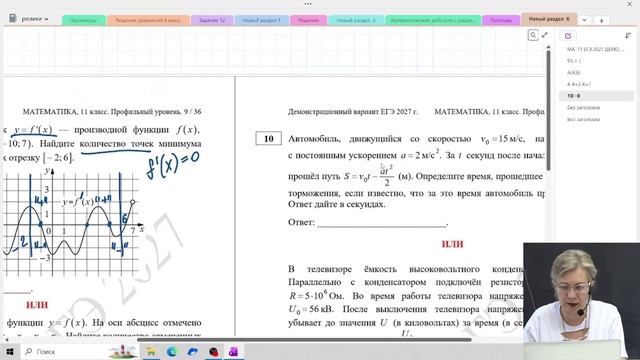
Task: Click the horizontal scrollbar thumb at bottom
Action: (x=304, y=340)
